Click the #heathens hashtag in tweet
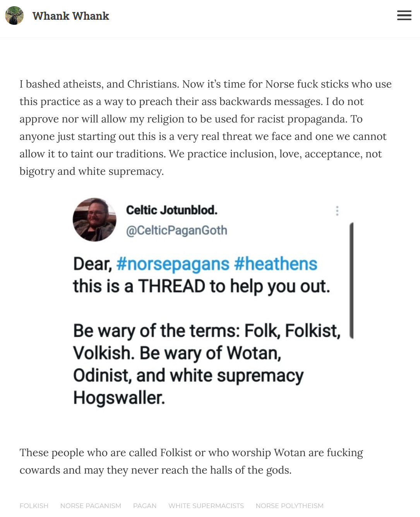Viewport: 420px width, 517px height. click(276, 264)
